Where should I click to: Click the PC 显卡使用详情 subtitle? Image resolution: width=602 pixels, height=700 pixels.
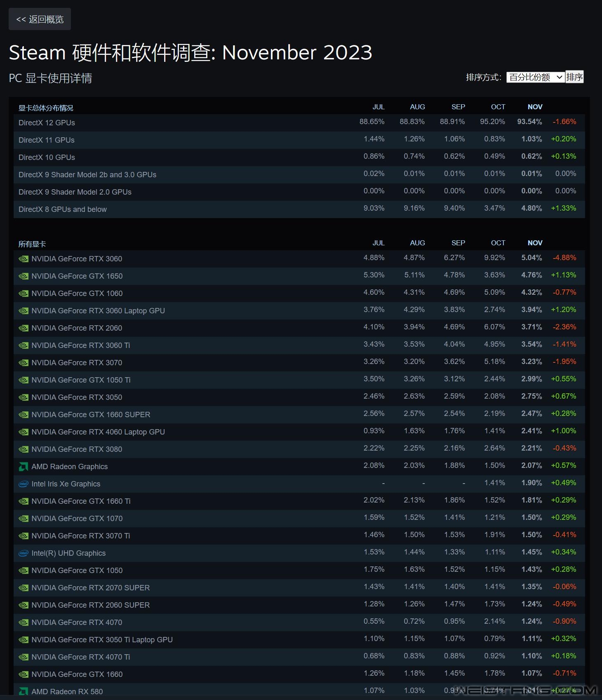click(x=50, y=78)
